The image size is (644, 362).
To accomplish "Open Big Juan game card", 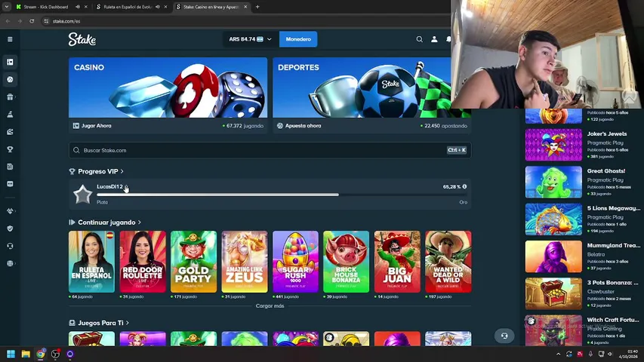I will click(x=397, y=262).
